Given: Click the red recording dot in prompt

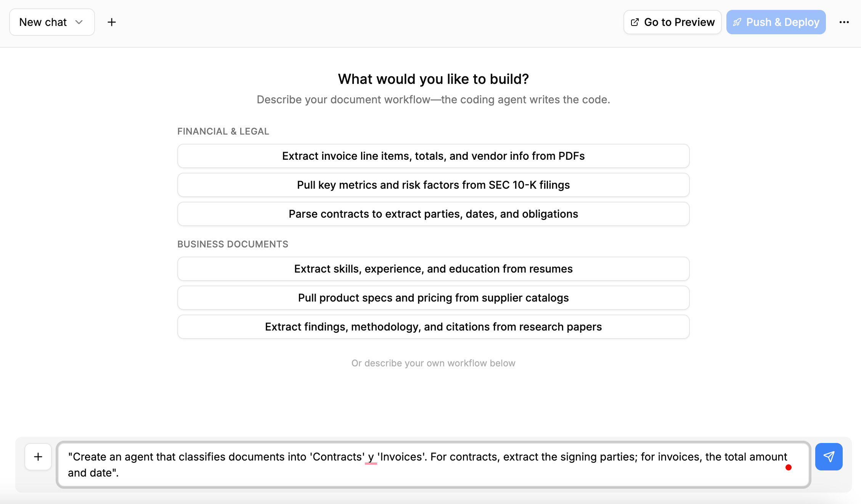Looking at the screenshot, I should (x=789, y=467).
